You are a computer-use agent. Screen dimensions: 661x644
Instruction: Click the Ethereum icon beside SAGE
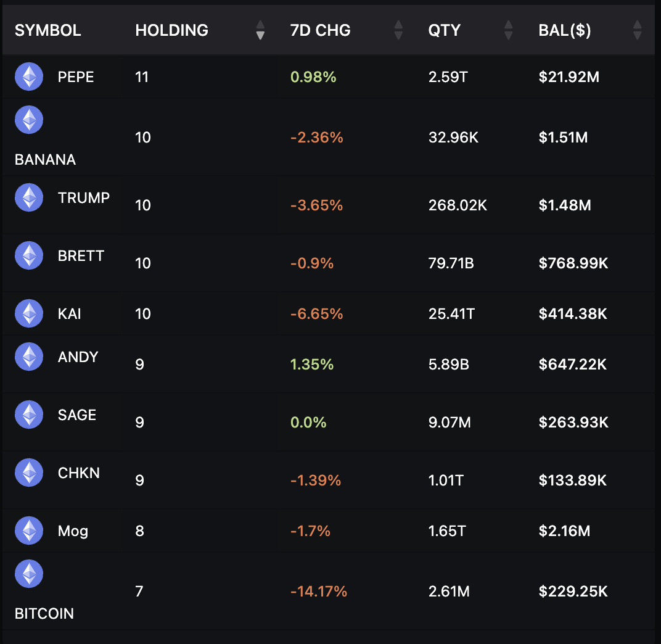[x=29, y=415]
